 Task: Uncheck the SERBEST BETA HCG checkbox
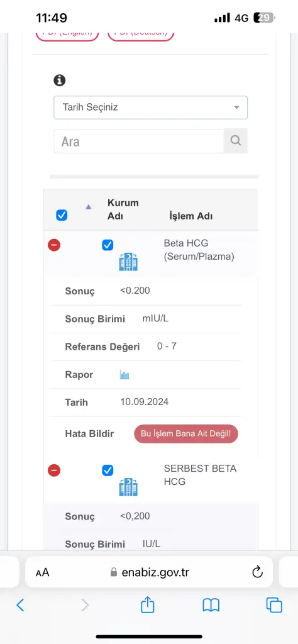coord(108,470)
